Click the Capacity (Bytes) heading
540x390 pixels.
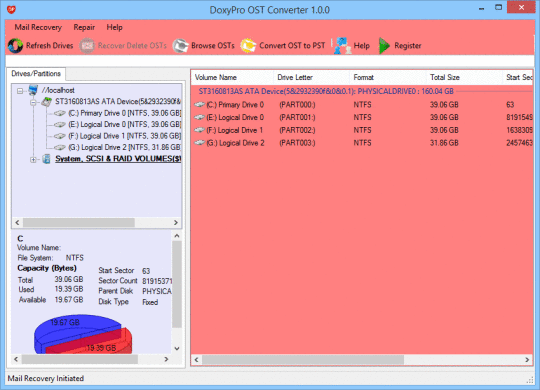pyautogui.click(x=47, y=268)
